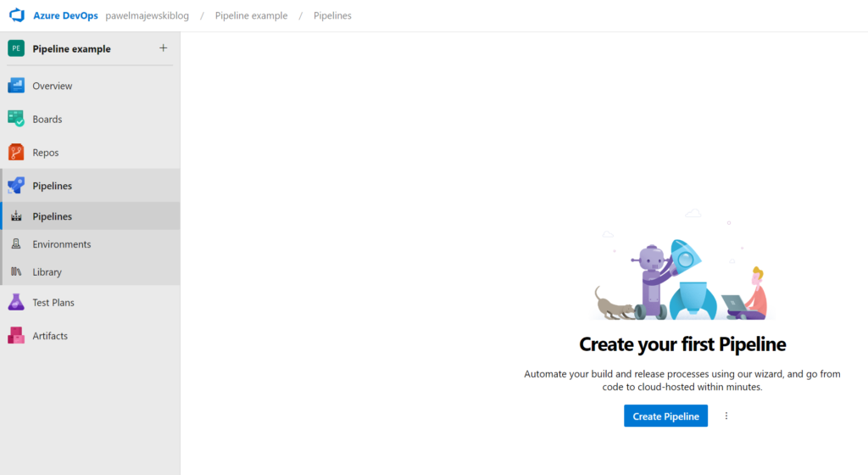This screenshot has width=868, height=475.
Task: Open Pipeline example breadcrumb link
Action: 251,15
